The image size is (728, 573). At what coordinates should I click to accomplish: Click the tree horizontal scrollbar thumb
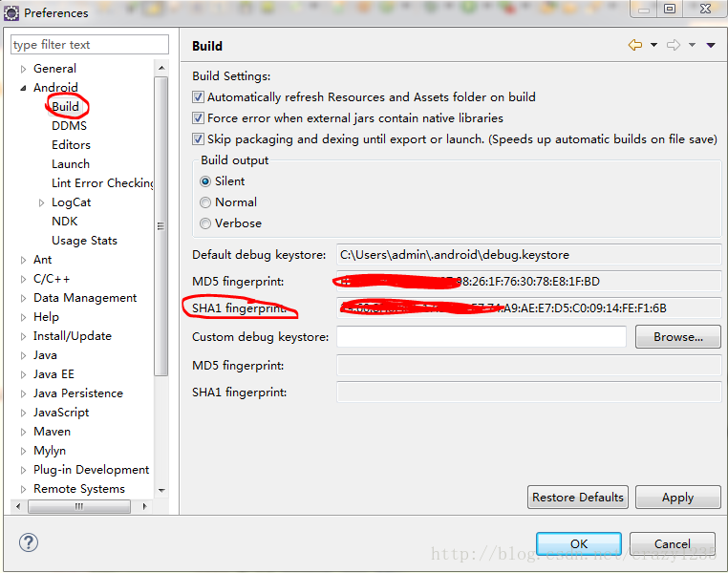point(79,506)
